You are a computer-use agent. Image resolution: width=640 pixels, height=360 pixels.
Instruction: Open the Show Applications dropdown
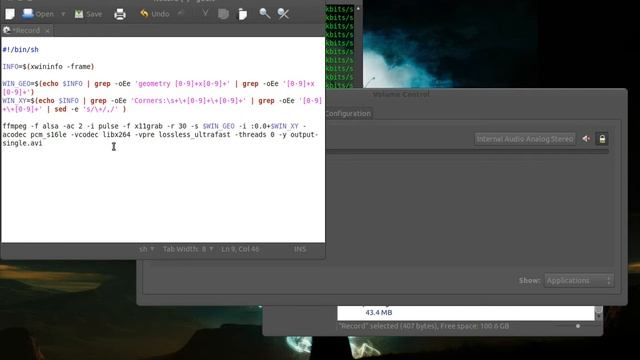579,280
